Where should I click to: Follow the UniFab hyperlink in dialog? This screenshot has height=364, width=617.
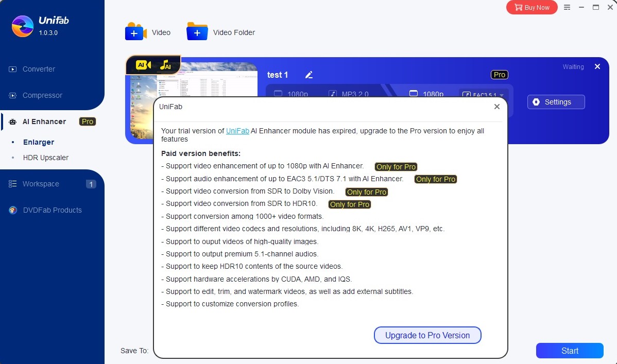tap(237, 131)
